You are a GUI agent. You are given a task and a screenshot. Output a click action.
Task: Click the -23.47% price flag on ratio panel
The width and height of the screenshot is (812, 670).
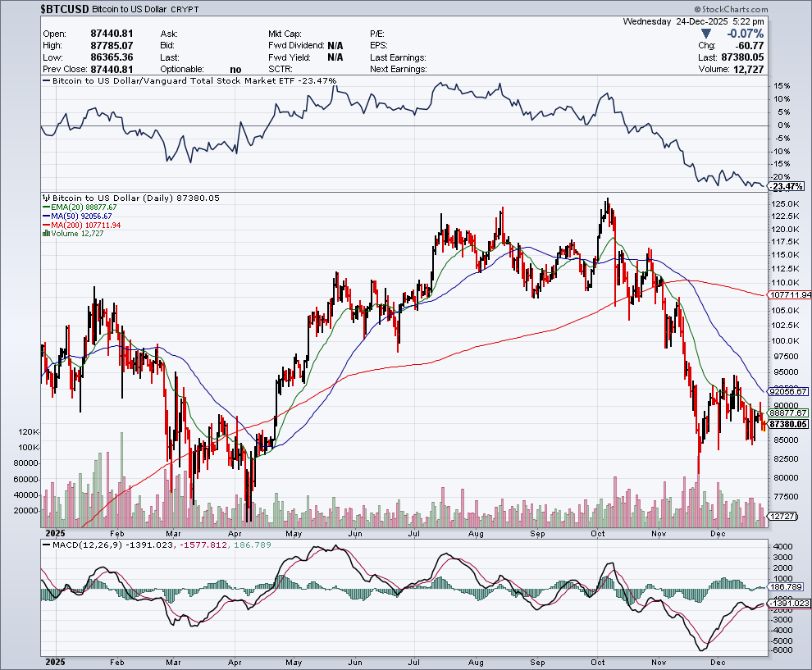coord(787,186)
